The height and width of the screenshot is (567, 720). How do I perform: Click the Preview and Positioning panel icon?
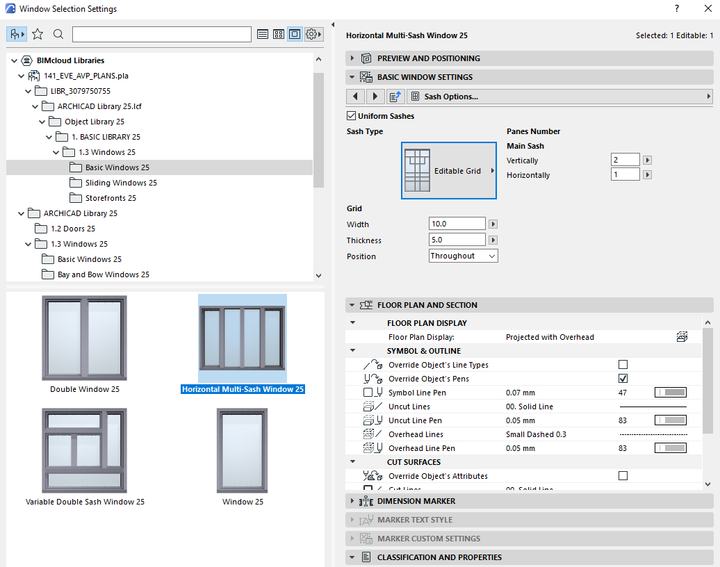pos(366,58)
